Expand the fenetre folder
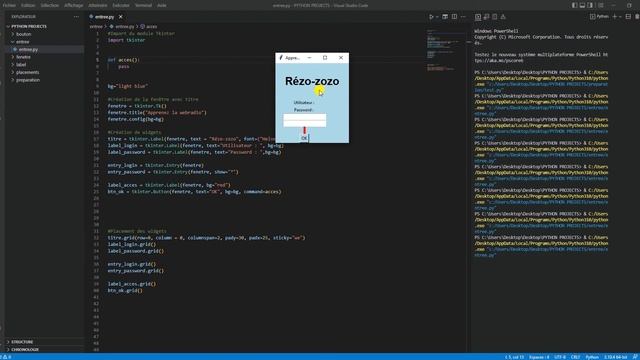 tap(44, 57)
